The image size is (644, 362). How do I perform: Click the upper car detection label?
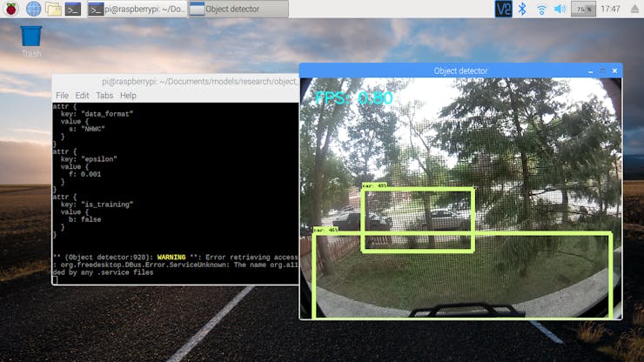coord(374,185)
